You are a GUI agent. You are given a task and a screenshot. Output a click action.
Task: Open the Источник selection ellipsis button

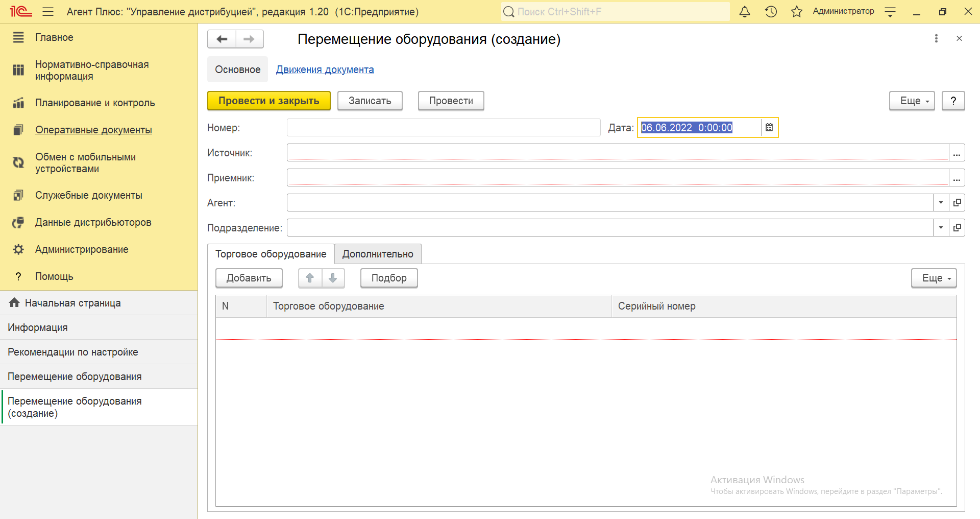point(957,153)
